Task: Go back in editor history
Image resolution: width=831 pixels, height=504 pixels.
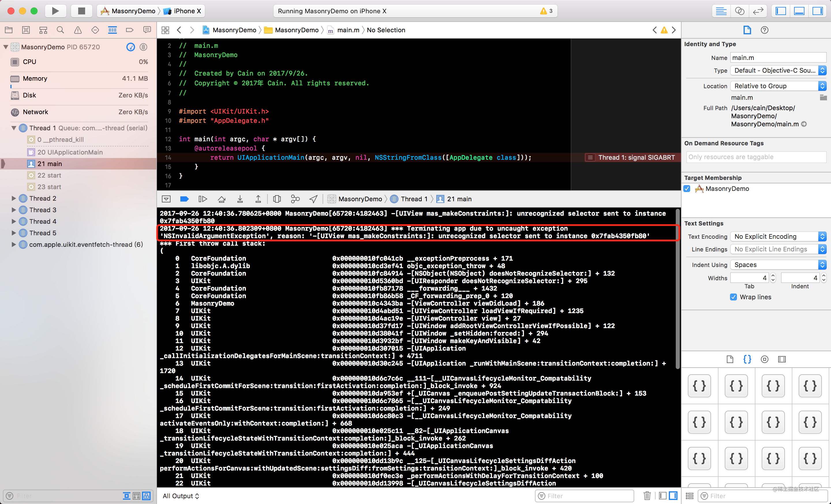Action: click(179, 30)
